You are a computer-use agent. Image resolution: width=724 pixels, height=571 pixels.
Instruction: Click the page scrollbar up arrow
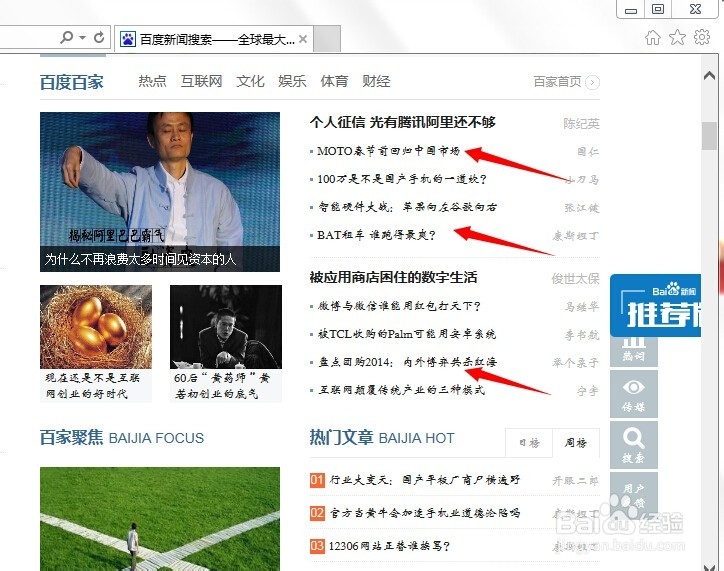coord(709,76)
